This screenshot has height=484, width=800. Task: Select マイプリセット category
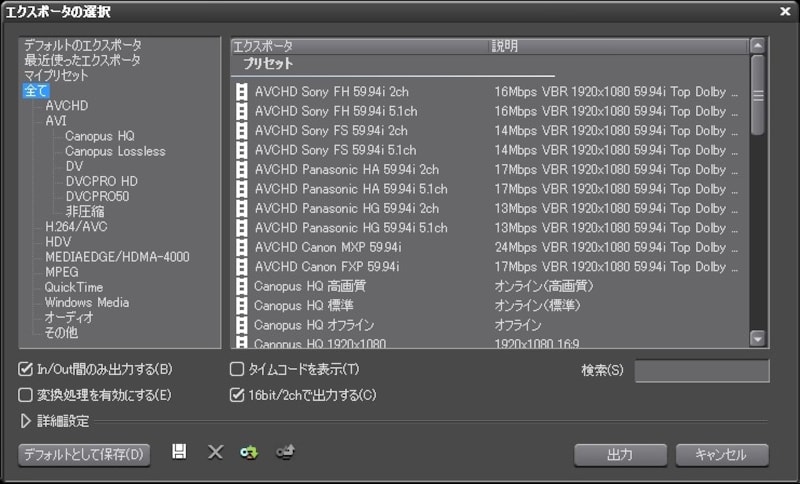[x=56, y=75]
